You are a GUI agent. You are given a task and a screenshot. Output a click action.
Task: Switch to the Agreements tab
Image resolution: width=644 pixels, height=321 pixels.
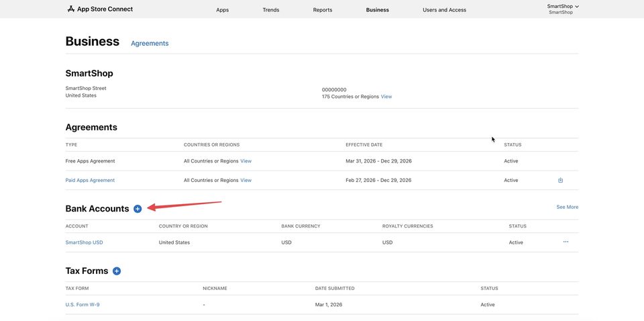pyautogui.click(x=150, y=43)
